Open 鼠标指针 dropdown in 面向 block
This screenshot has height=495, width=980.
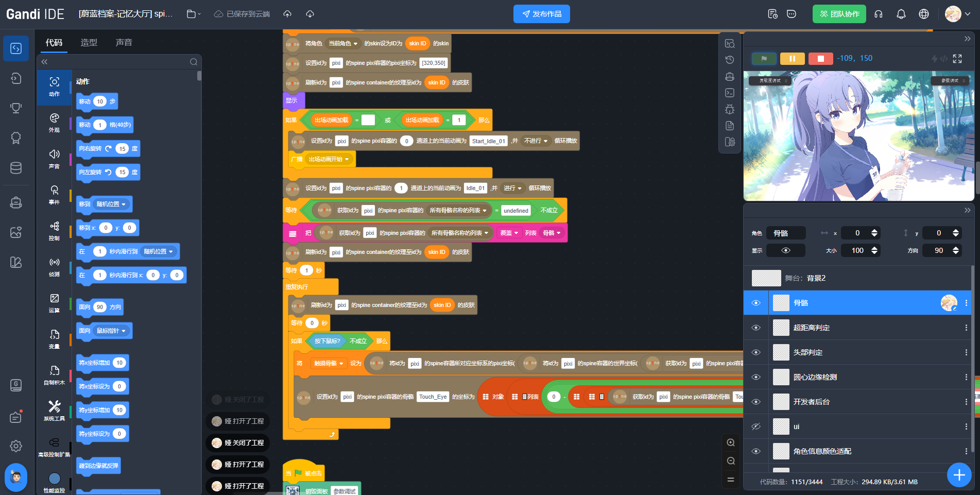[111, 331]
